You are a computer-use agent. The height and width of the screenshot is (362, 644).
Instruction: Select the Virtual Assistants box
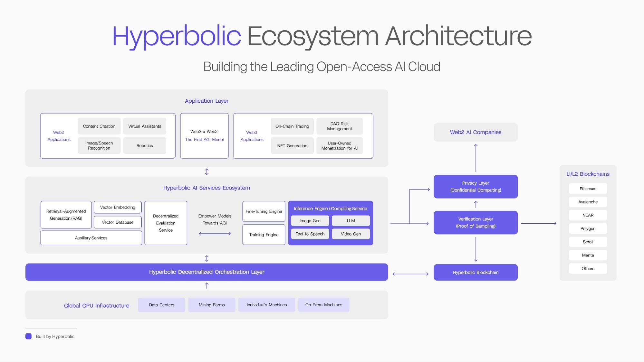pyautogui.click(x=145, y=126)
